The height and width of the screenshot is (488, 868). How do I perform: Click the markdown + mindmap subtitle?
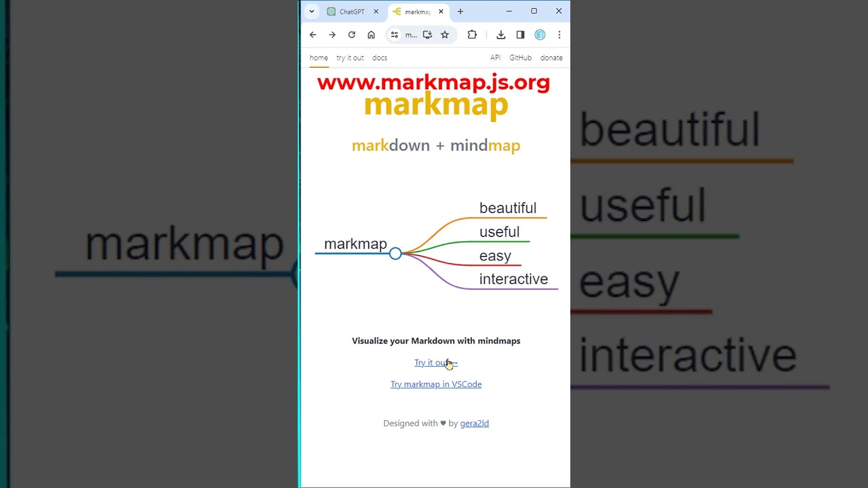coord(436,145)
